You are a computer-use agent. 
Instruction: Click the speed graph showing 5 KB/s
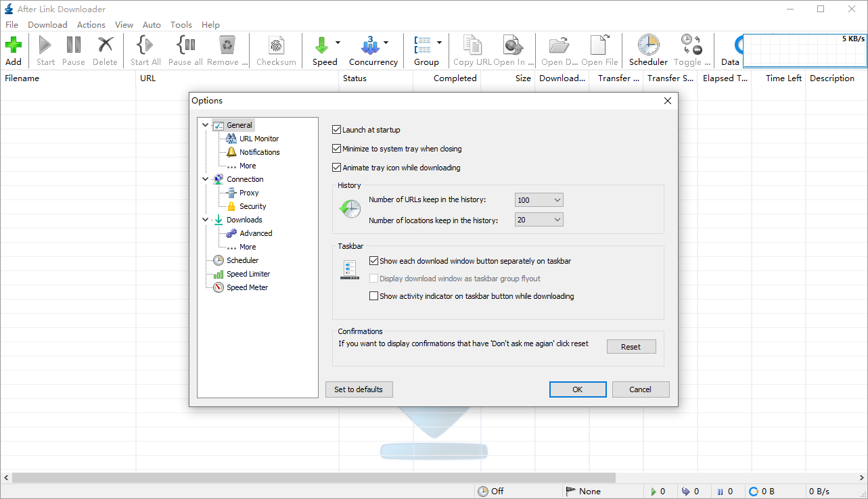point(805,51)
